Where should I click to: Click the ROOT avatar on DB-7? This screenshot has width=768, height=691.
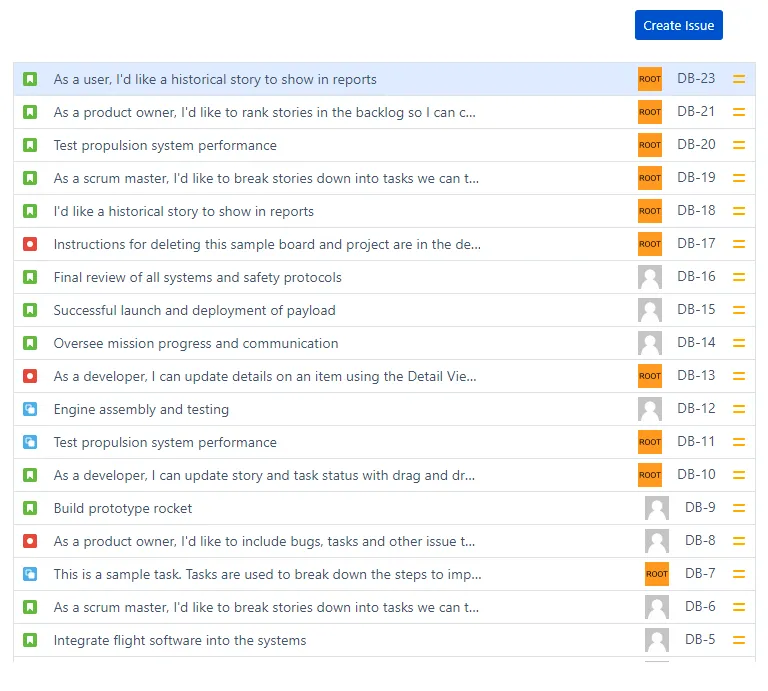[x=656, y=573]
